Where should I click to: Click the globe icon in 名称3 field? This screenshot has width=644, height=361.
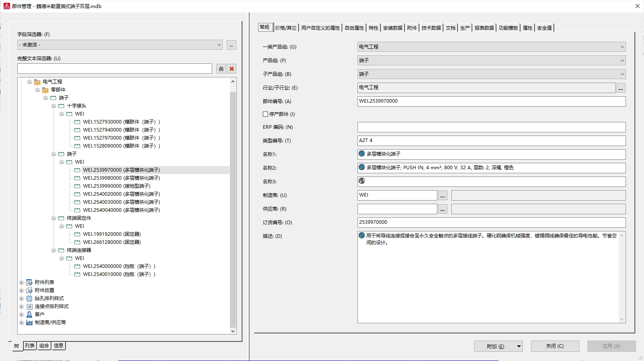[x=362, y=181]
